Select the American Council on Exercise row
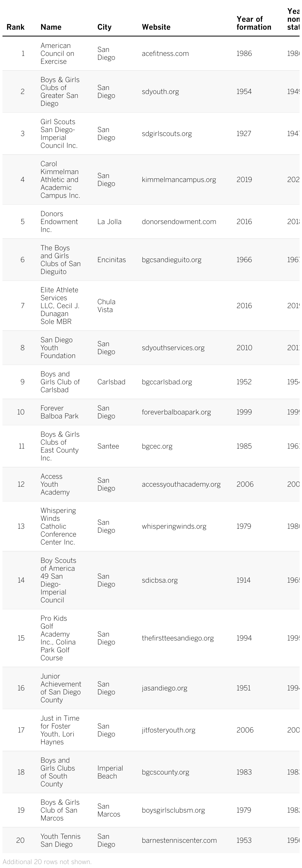 (151, 54)
